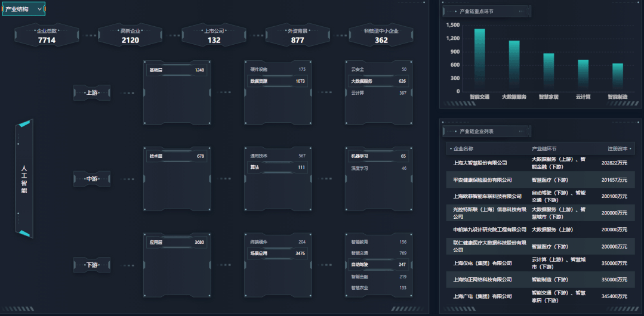Select the 下游 chain node
Image resolution: width=644 pixels, height=316 pixels.
[92, 265]
